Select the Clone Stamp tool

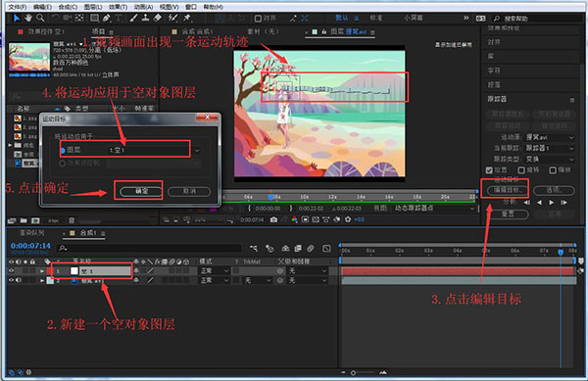(145, 18)
